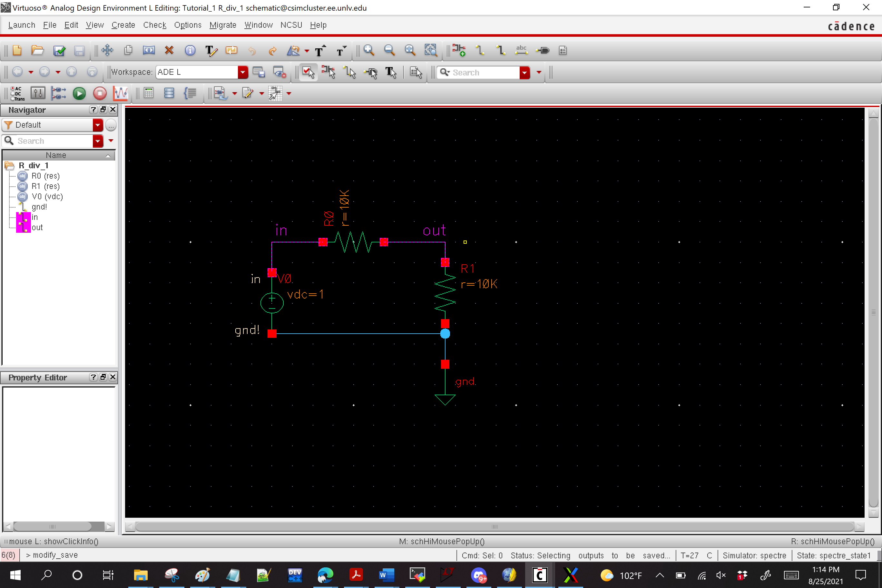Select R1 (res) in the Navigator tree
This screenshot has height=588, width=882.
coord(45,186)
